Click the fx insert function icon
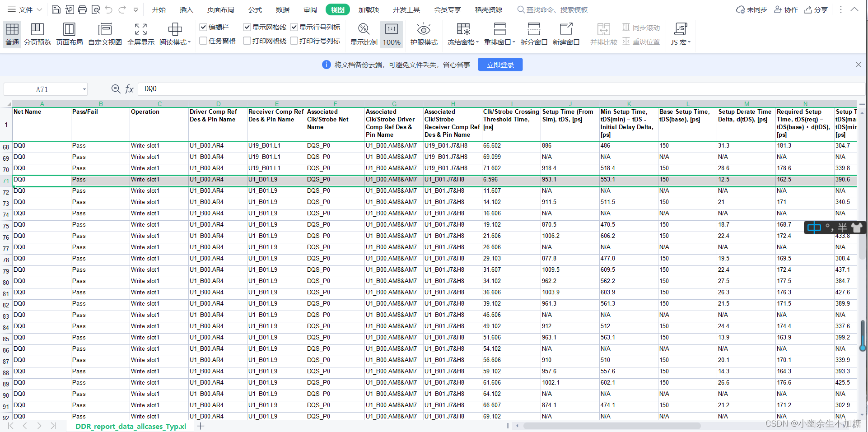868x432 pixels. click(129, 89)
